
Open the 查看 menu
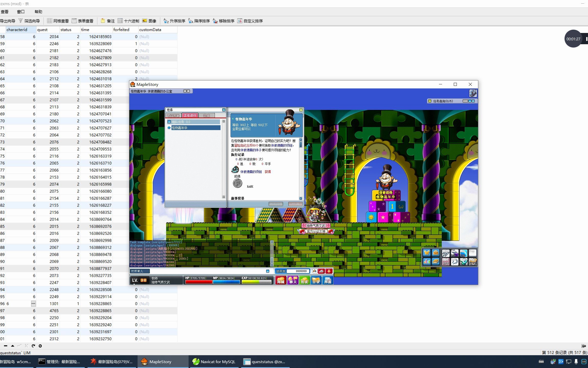click(4, 12)
